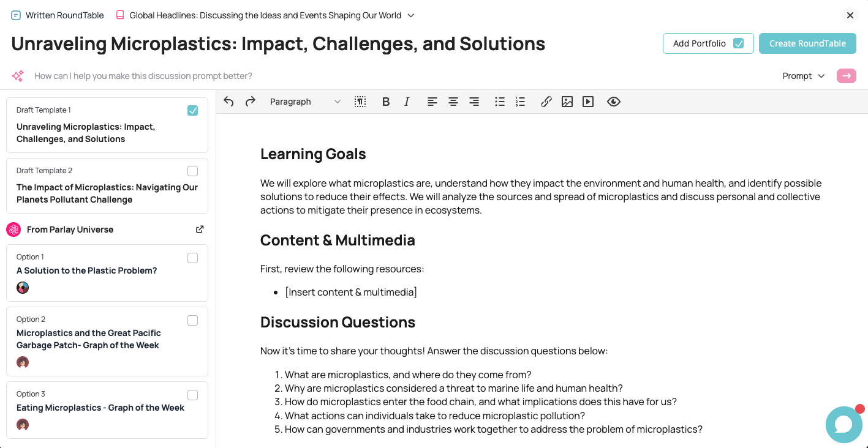This screenshot has width=868, height=448.
Task: Insert a hyperlink using the link icon
Action: point(546,102)
